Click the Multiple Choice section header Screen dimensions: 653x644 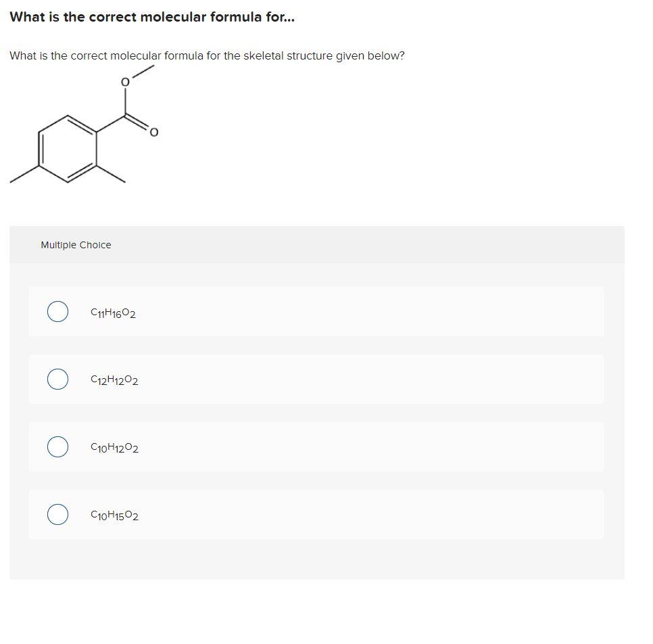[76, 245]
